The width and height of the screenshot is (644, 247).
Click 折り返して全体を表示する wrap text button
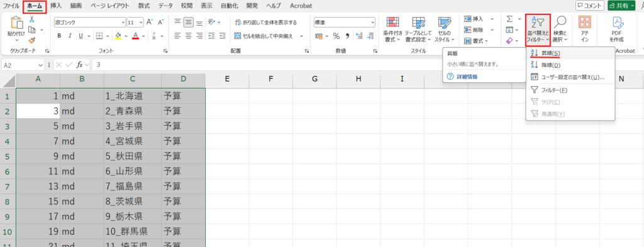(x=265, y=22)
